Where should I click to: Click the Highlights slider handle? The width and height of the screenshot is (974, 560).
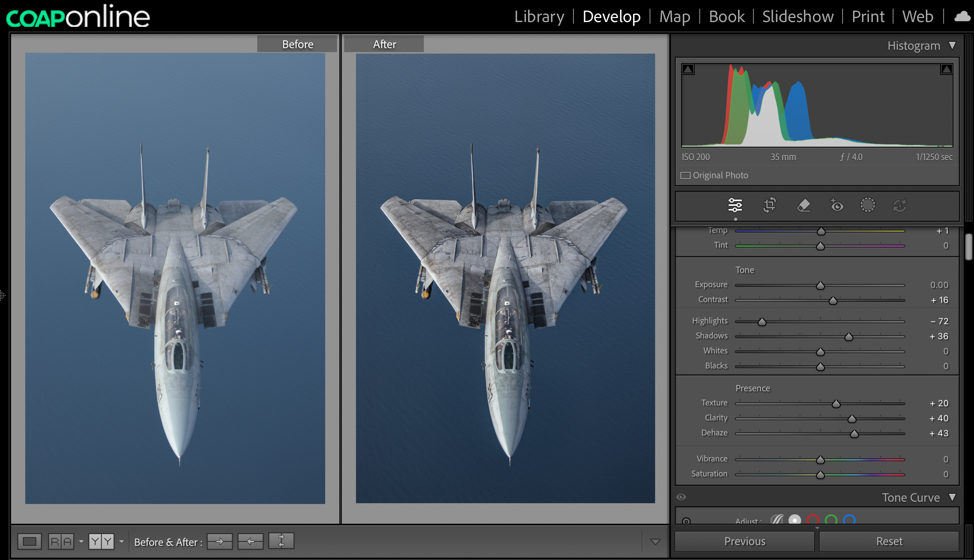tap(762, 322)
